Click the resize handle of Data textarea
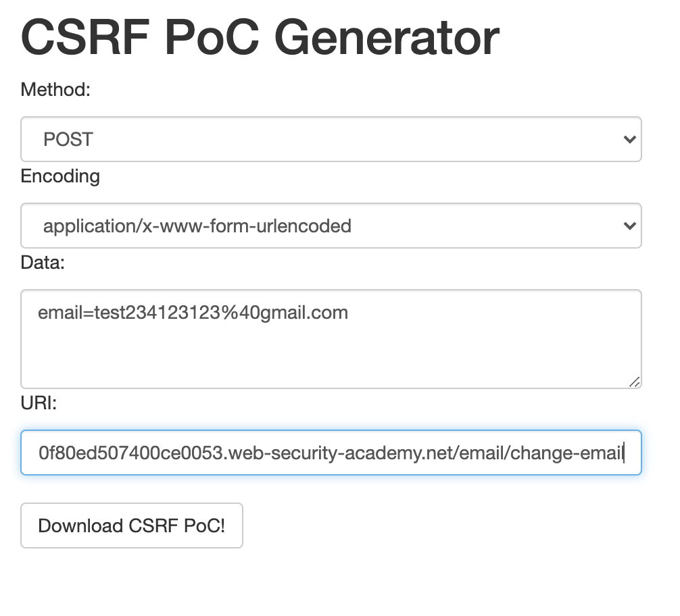Image resolution: width=680 pixels, height=616 pixels. pyautogui.click(x=634, y=382)
